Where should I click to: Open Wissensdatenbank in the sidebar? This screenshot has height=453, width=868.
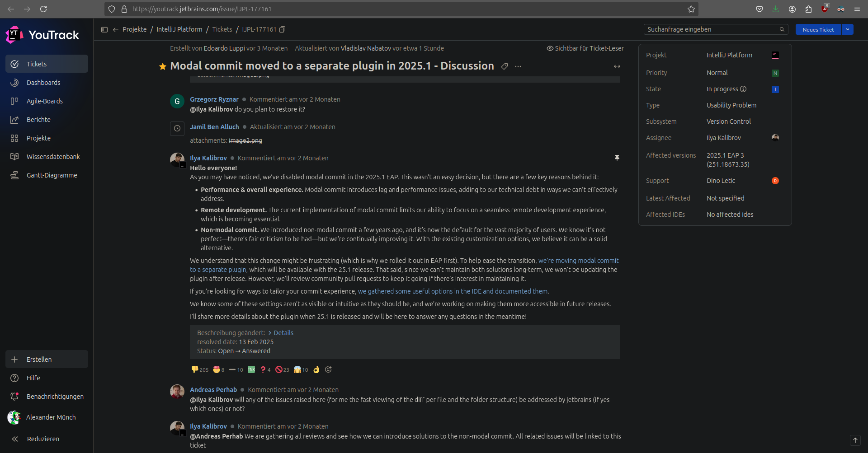click(47, 157)
